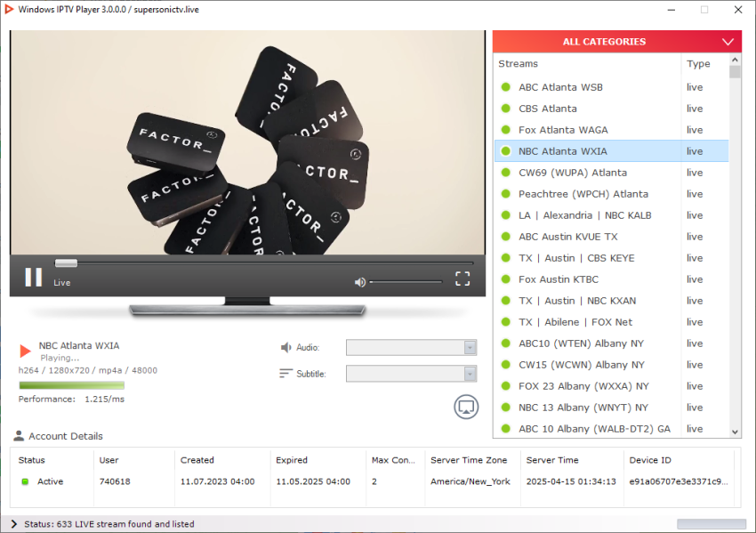
Task: Click the created date 11.07.2023 04:00
Action: click(x=217, y=481)
